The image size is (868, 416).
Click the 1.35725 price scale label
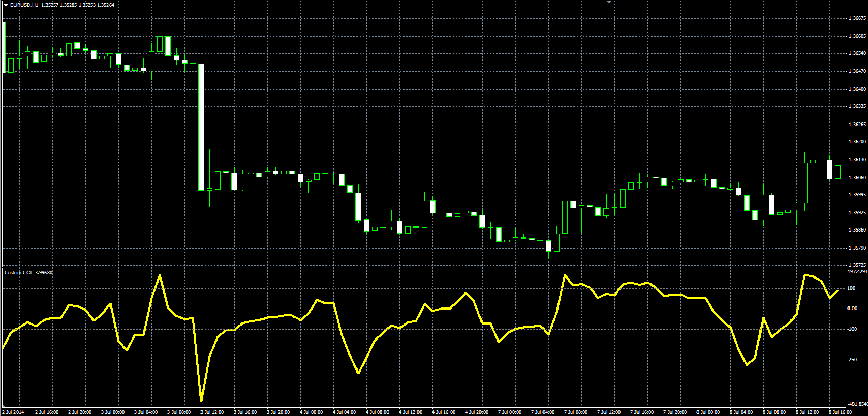[x=857, y=265]
